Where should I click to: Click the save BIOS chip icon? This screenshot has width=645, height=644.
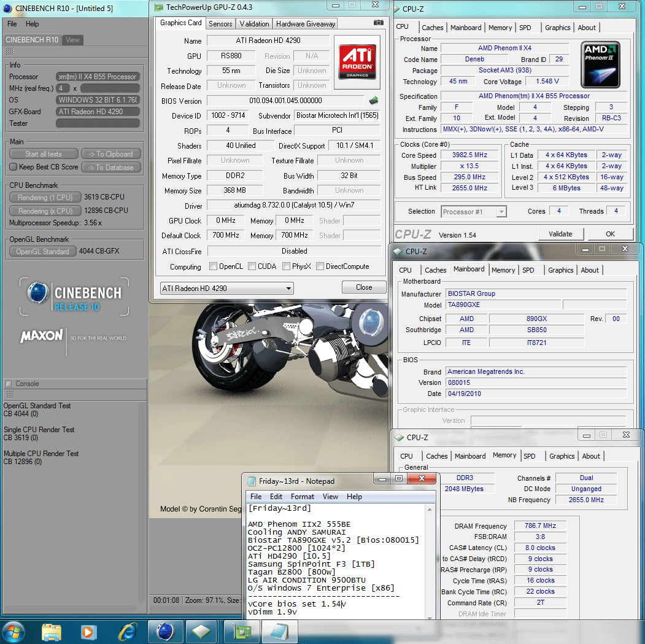(x=373, y=101)
